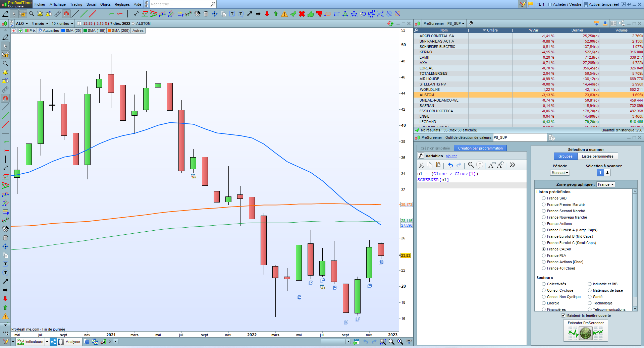Image resolution: width=644 pixels, height=348 pixels.
Task: Decrease the code editor font size
Action: pos(491,165)
